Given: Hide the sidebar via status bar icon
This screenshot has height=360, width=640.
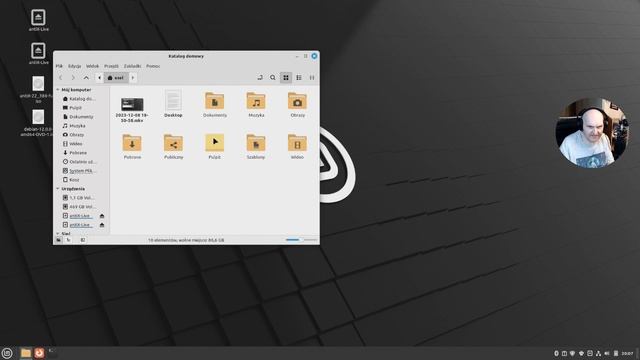Looking at the screenshot, I should tap(82, 240).
